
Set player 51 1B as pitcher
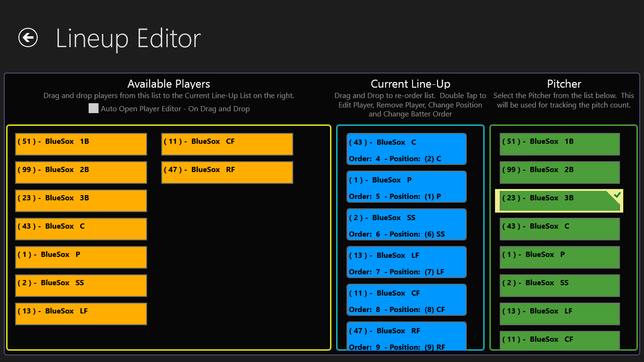point(559,144)
